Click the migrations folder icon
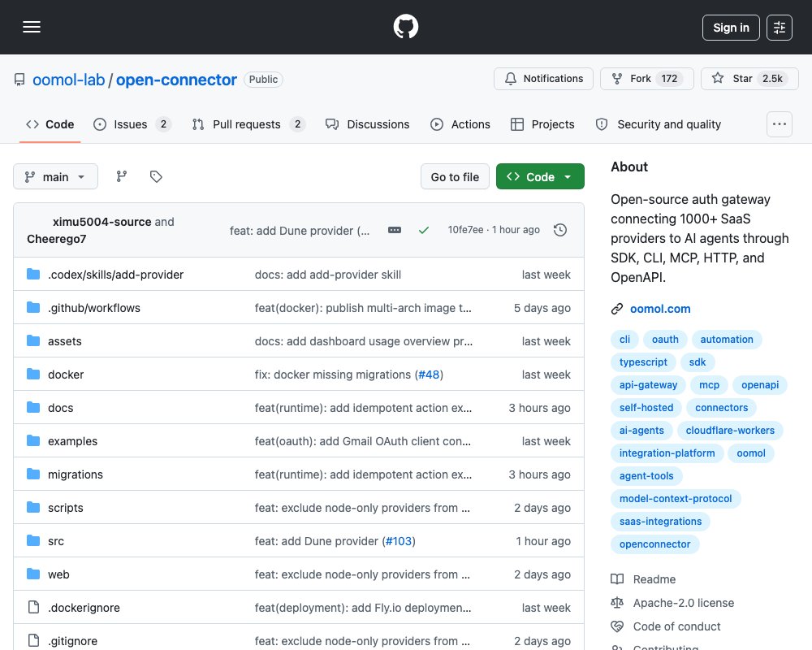This screenshot has width=812, height=650. [33, 474]
